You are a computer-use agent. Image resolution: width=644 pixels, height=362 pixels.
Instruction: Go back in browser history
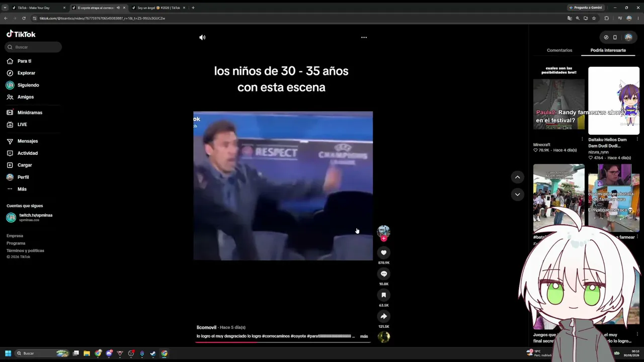click(x=6, y=18)
